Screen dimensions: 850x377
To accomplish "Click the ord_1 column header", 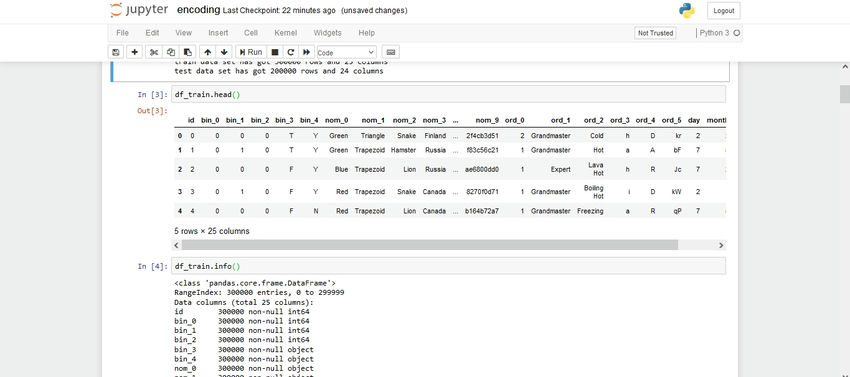I will (561, 120).
